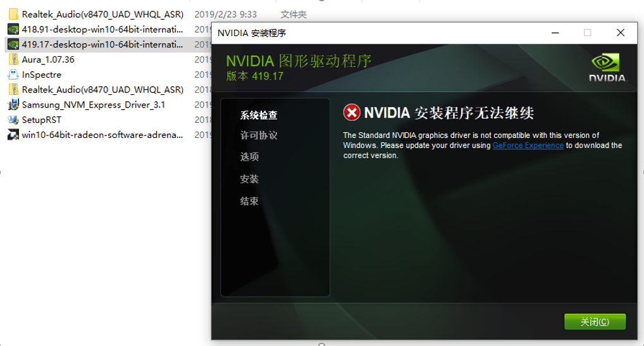The image size is (644, 346).
Task: Minimize the NVIDIA 安装程序 window
Action: point(555,33)
